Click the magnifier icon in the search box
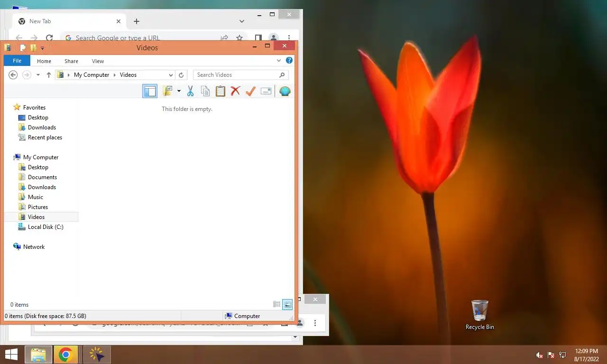The height and width of the screenshot is (364, 607). (x=282, y=75)
